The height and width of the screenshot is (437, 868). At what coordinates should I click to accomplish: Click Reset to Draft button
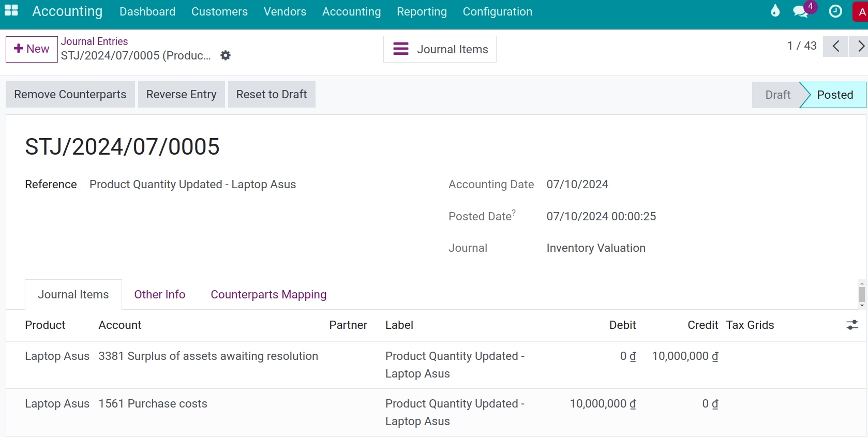(272, 95)
